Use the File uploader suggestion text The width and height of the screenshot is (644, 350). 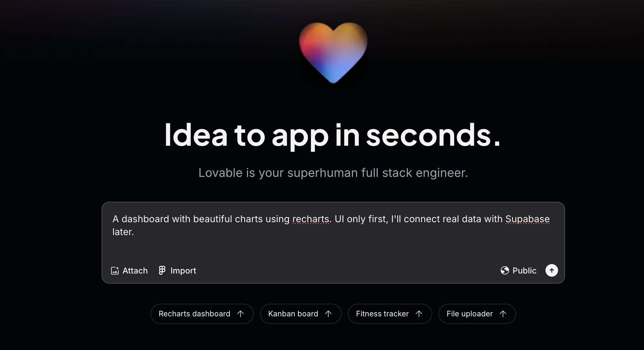pos(470,314)
